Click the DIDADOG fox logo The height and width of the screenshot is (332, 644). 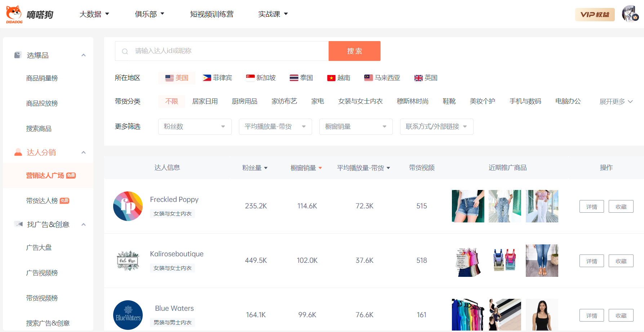coord(14,14)
